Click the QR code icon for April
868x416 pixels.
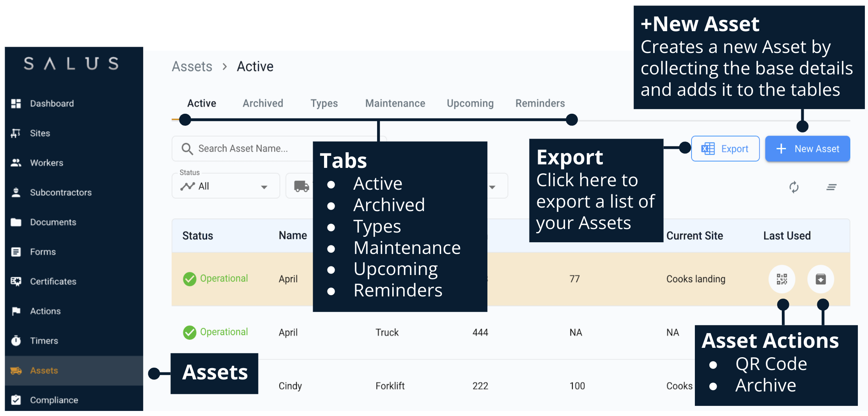781,279
